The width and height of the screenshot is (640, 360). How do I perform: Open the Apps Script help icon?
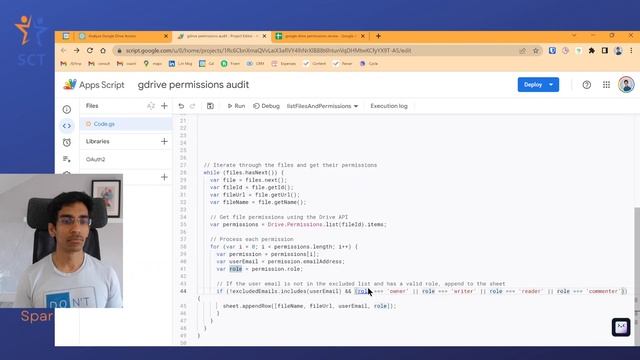[x=587, y=85]
